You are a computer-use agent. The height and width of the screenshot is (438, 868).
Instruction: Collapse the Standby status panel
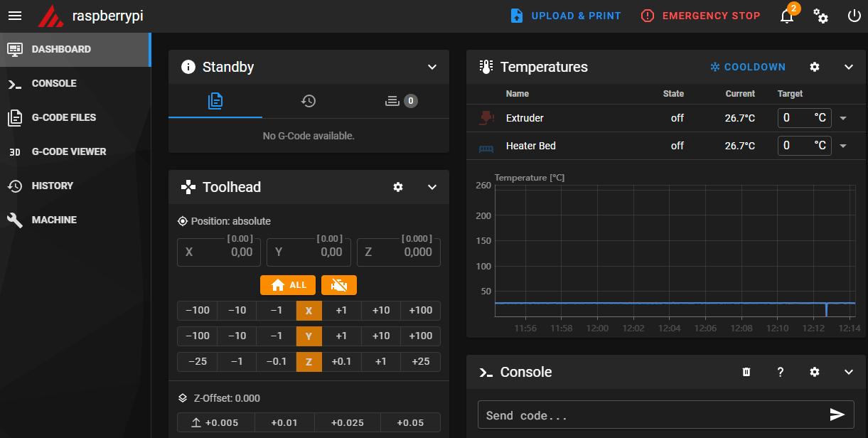(432, 67)
